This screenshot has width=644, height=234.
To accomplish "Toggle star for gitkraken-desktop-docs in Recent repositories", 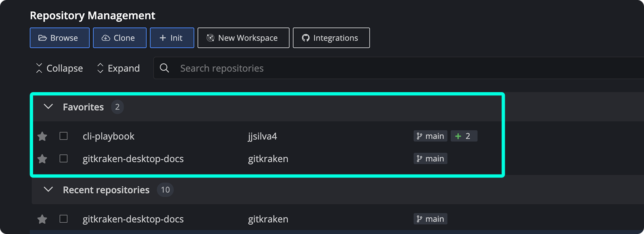I will click(42, 219).
